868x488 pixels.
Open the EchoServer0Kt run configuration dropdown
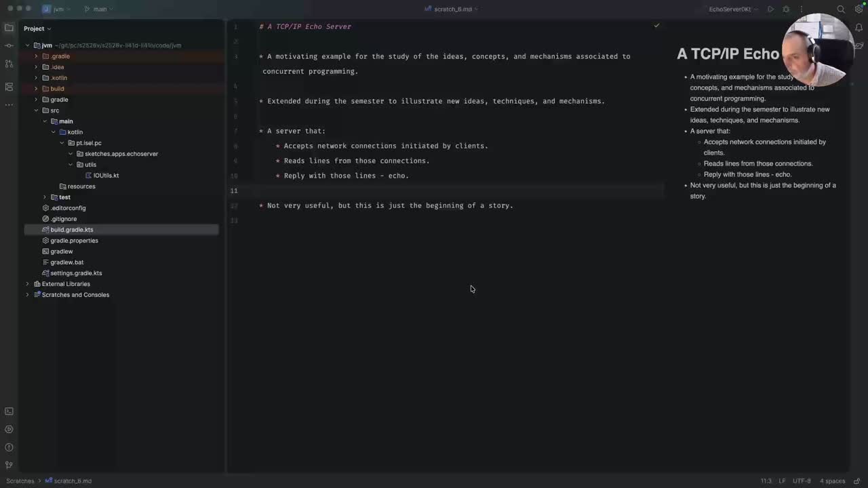coord(732,9)
